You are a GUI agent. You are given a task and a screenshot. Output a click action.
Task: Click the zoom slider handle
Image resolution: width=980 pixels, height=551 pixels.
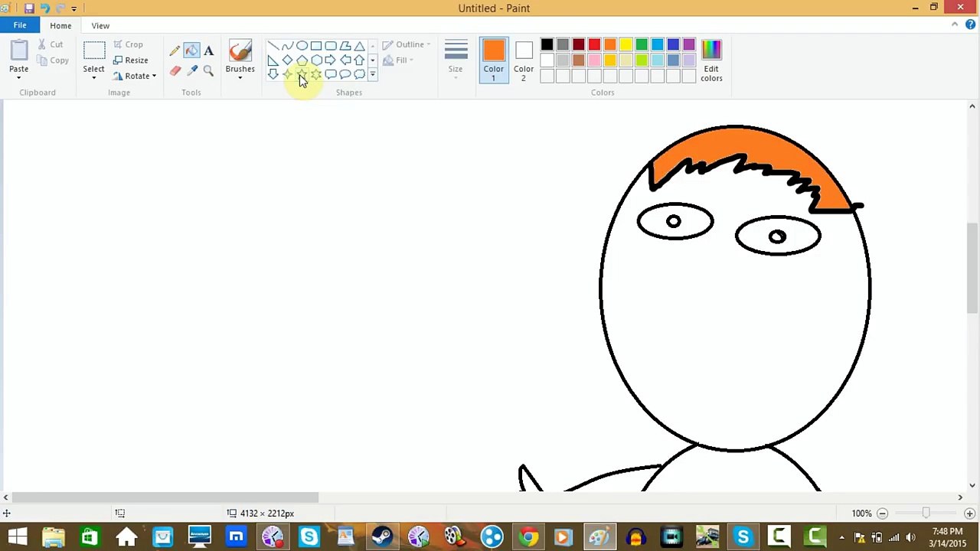click(x=926, y=513)
